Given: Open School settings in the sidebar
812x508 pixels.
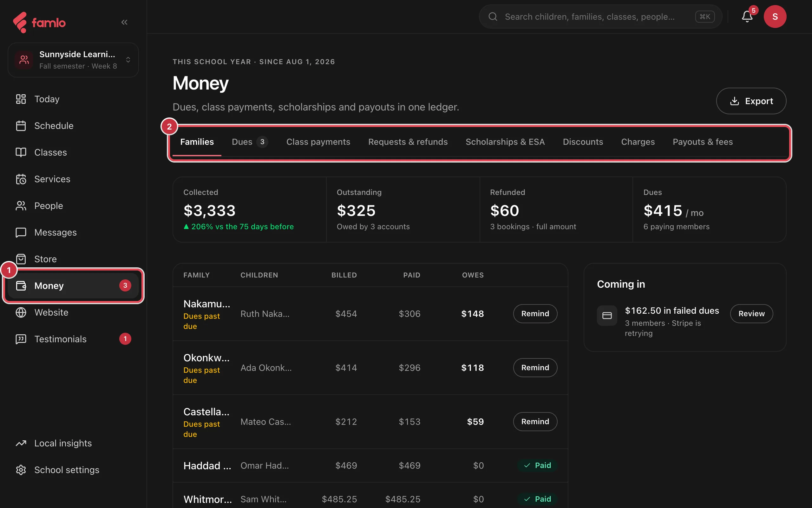Looking at the screenshot, I should click(x=73, y=470).
